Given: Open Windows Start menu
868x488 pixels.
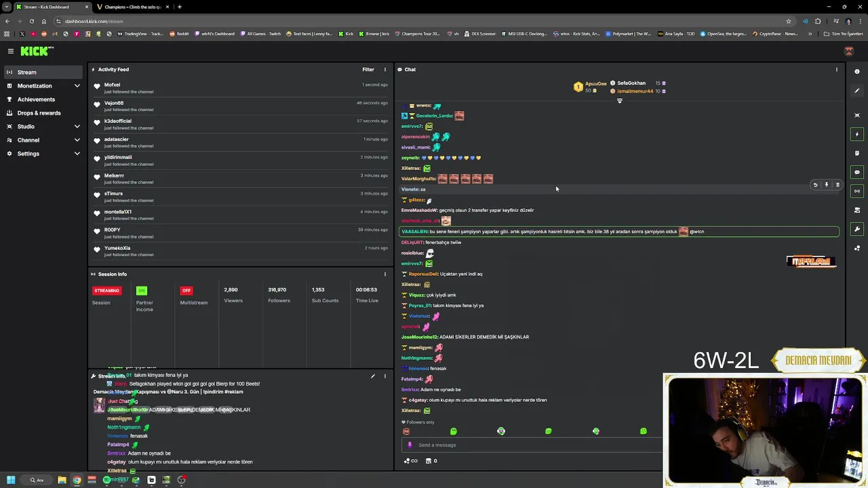Looking at the screenshot, I should 10,480.
